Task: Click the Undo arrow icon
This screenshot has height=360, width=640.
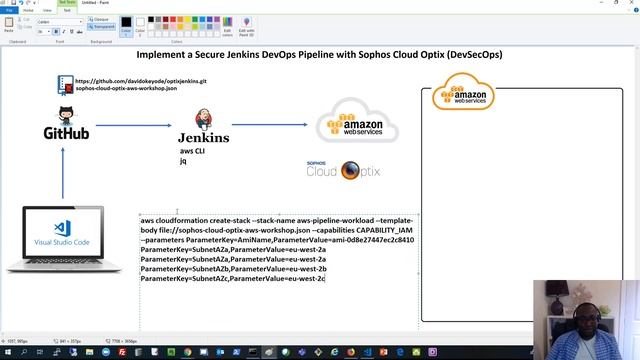Action: tap(21, 3)
